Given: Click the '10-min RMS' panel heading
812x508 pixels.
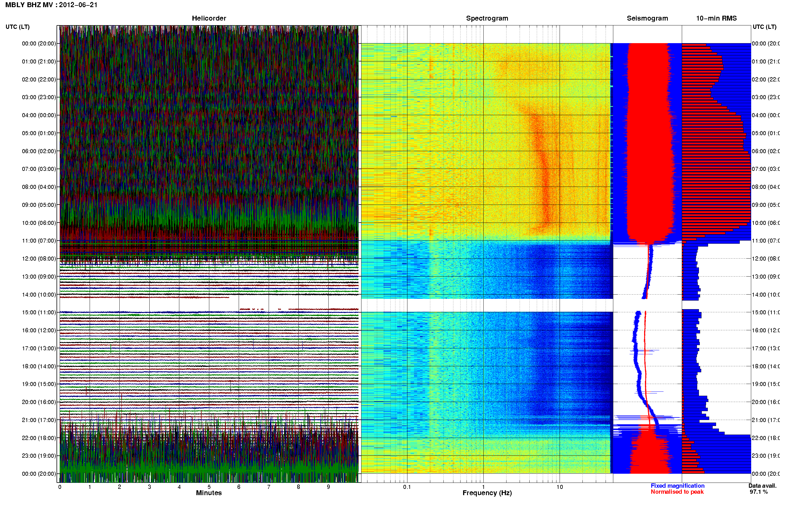Looking at the screenshot, I should 716,19.
